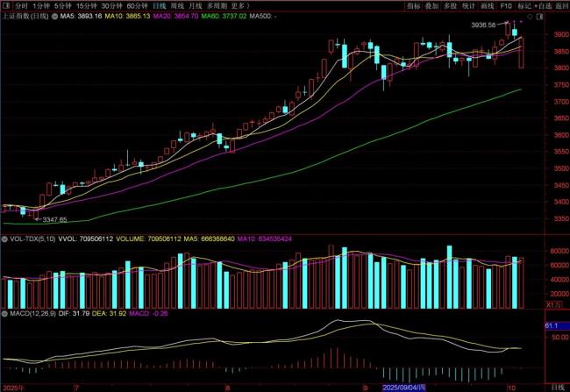Switch to the 分时 intraday chart
This screenshot has height=392, width=570.
point(20,5)
